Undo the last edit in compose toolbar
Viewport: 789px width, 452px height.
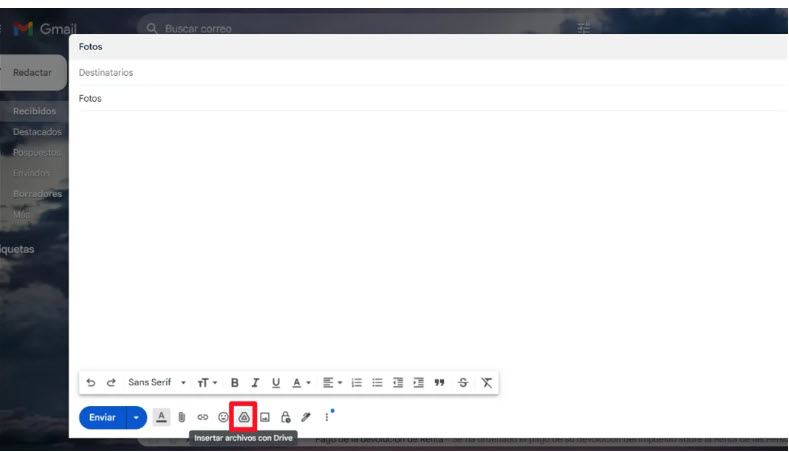(91, 383)
